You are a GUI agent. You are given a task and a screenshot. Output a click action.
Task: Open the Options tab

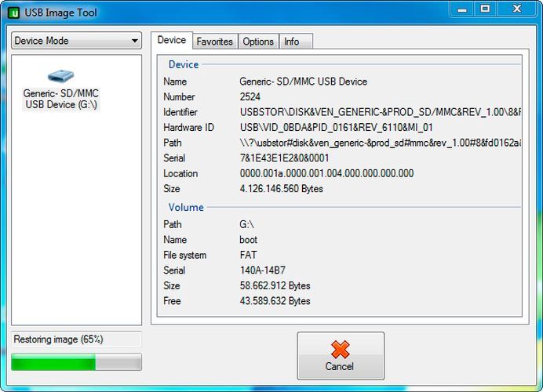pos(258,42)
